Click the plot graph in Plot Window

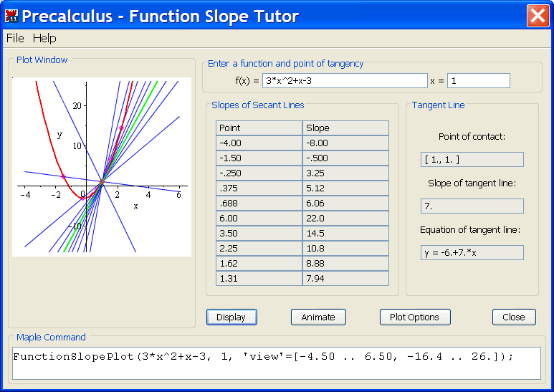(x=102, y=167)
